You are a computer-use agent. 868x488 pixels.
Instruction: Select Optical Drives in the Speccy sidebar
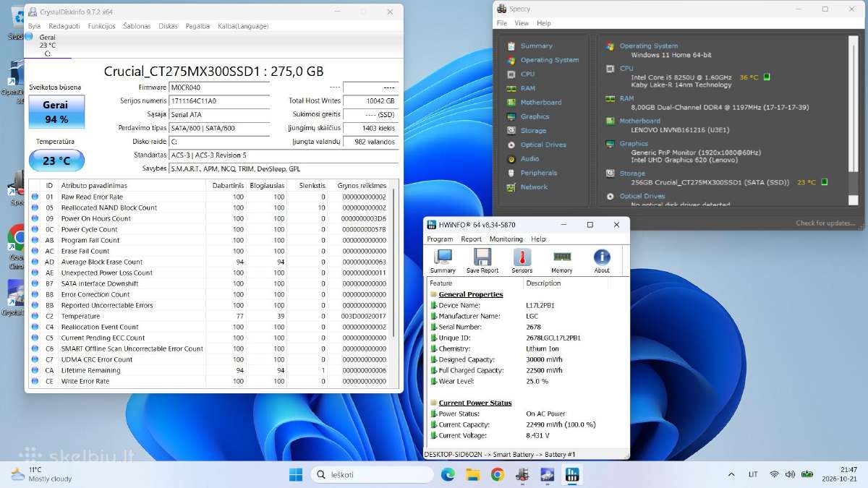(x=543, y=145)
